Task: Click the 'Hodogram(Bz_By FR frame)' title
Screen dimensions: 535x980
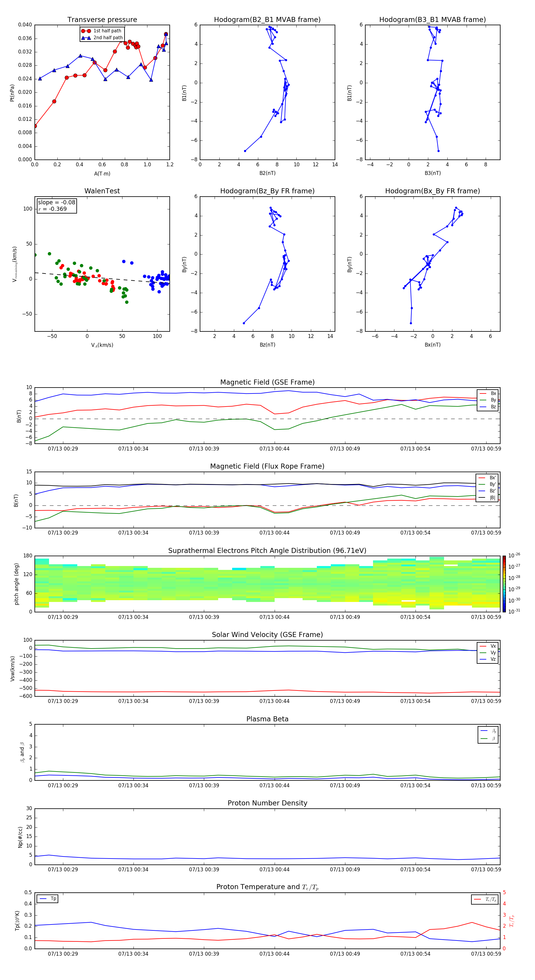Action: 267,191
